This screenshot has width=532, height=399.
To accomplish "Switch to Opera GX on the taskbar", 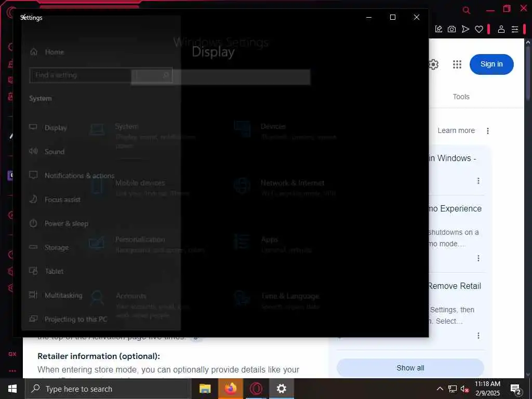I will (256, 389).
